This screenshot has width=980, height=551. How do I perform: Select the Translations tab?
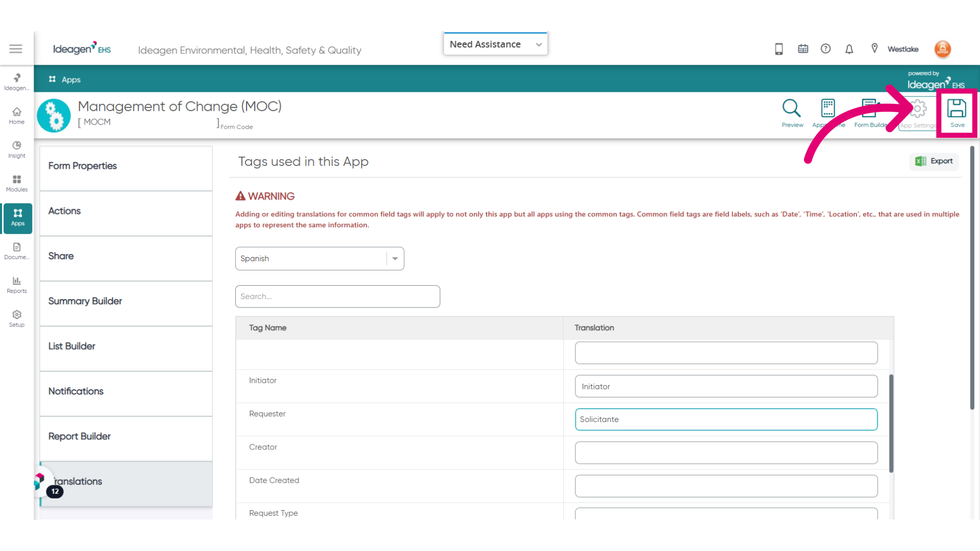(126, 484)
